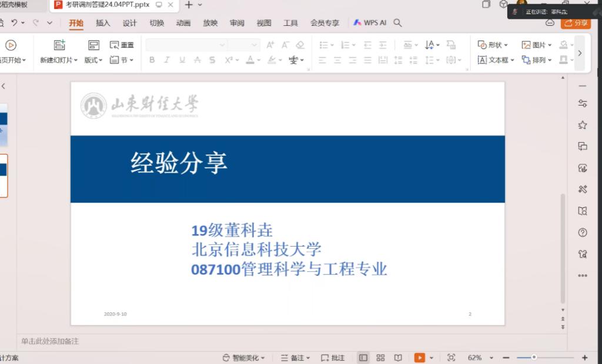Click the orange slideshow play button in status bar
This screenshot has height=364, width=602.
click(x=419, y=358)
